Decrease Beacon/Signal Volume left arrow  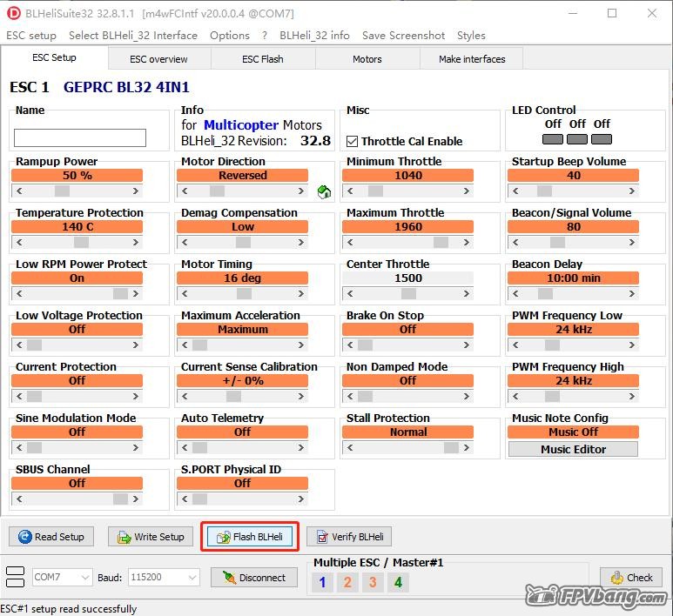point(515,243)
